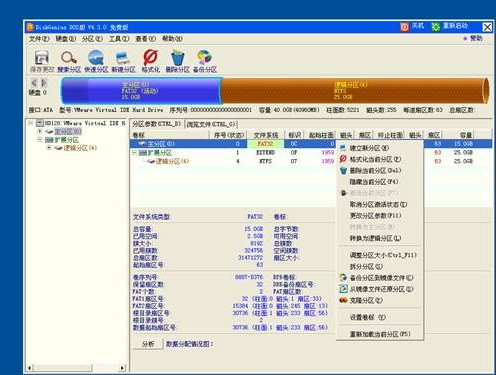The height and width of the screenshot is (375, 496).
Task: Select the 主分区(0) row in partition table
Action: click(x=311, y=144)
